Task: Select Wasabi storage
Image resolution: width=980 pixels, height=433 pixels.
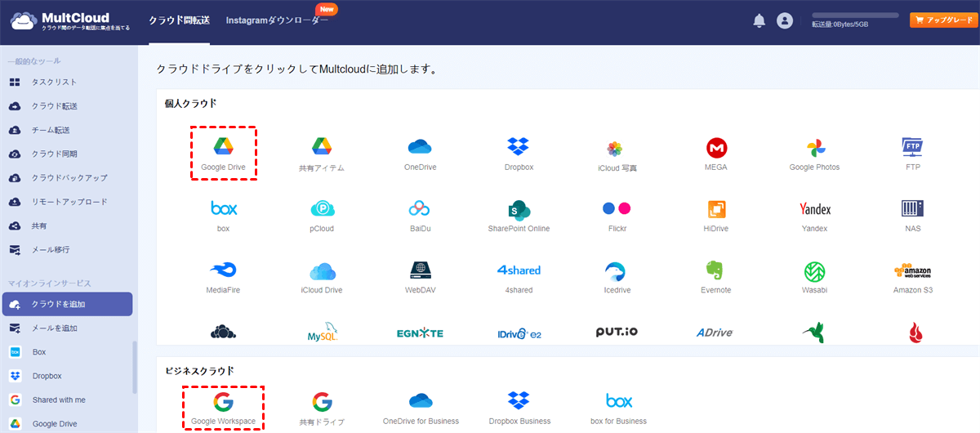Action: [814, 277]
